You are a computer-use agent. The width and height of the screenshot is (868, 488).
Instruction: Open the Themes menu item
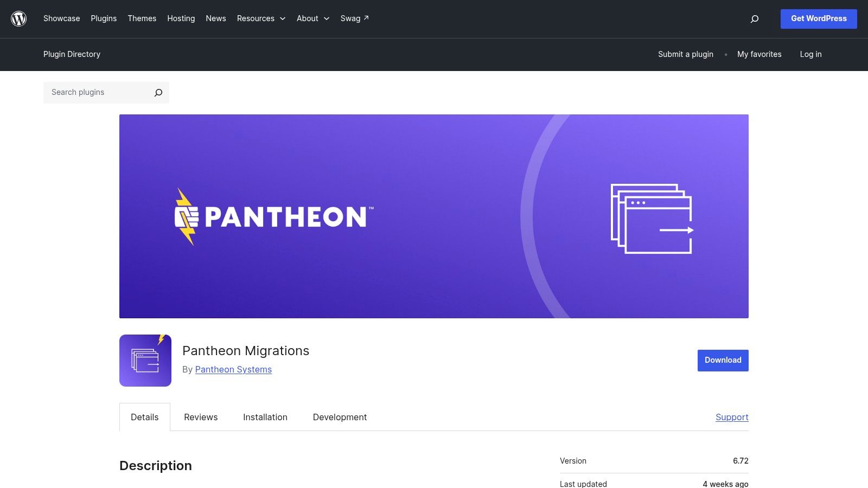(x=142, y=18)
